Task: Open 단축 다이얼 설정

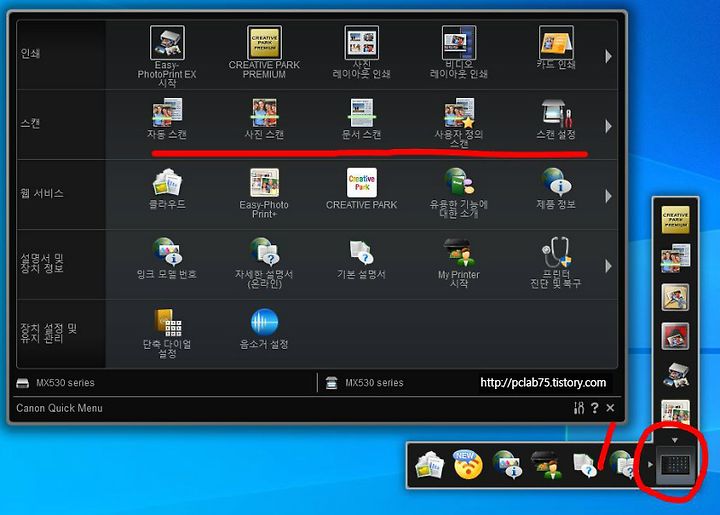Action: click(167, 333)
